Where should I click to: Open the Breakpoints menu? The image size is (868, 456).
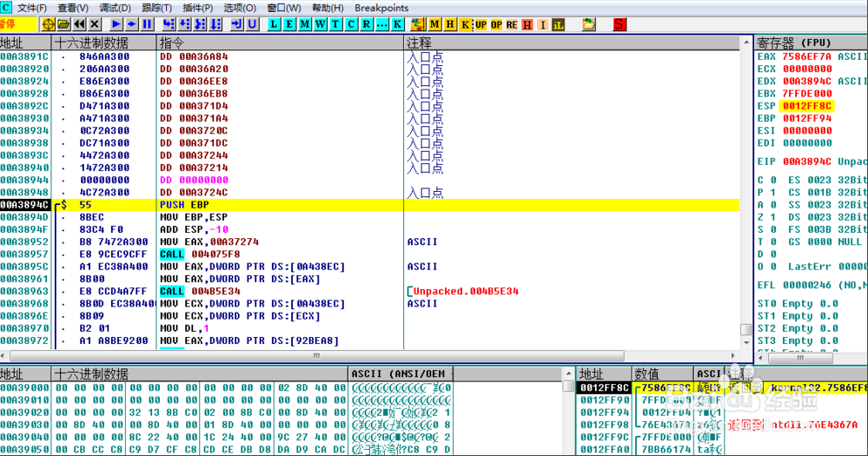point(381,8)
